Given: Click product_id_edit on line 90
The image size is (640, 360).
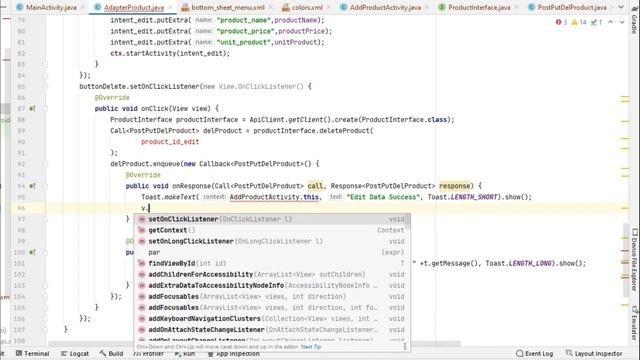Looking at the screenshot, I should pos(170,142).
